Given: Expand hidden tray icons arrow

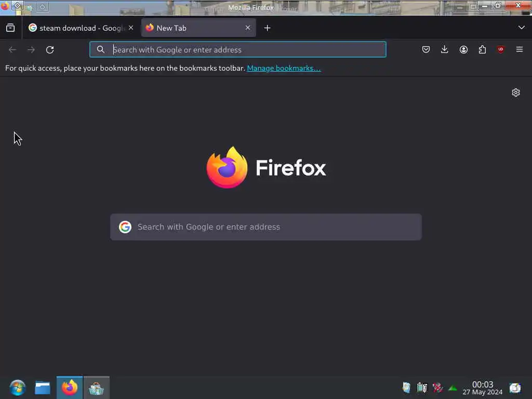Looking at the screenshot, I should tap(453, 388).
